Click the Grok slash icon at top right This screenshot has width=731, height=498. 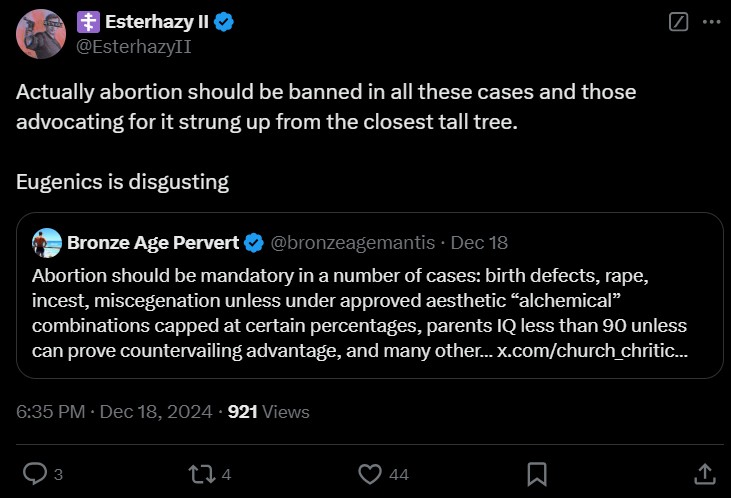point(678,22)
